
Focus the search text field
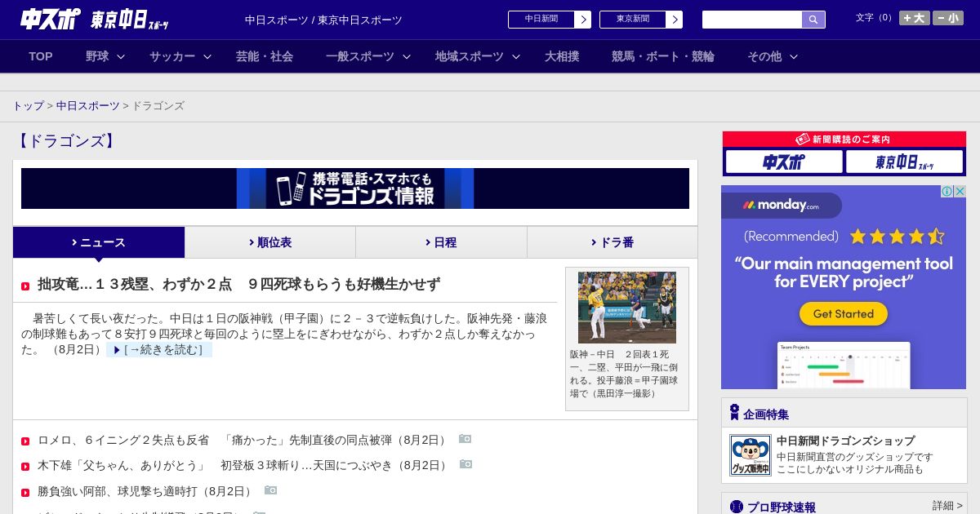pos(752,20)
